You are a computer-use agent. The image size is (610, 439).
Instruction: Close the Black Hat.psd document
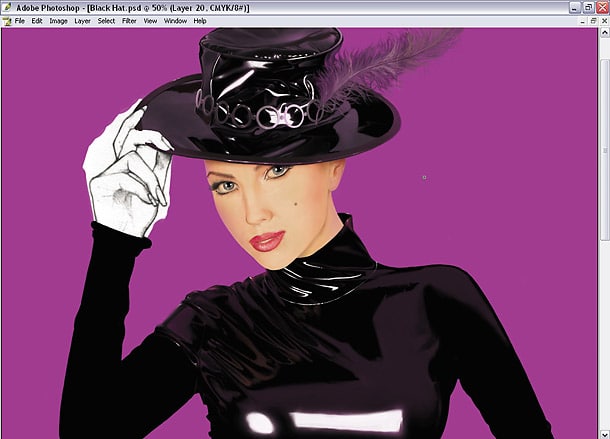[605, 21]
